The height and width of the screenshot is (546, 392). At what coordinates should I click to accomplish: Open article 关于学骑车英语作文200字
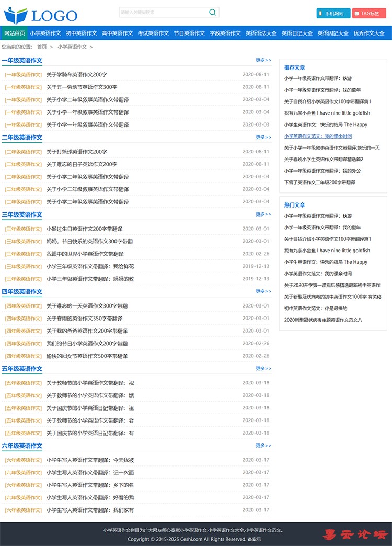click(77, 74)
